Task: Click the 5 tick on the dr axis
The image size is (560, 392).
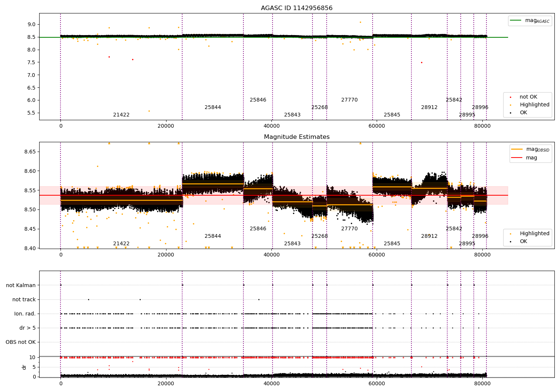Action: (34, 367)
